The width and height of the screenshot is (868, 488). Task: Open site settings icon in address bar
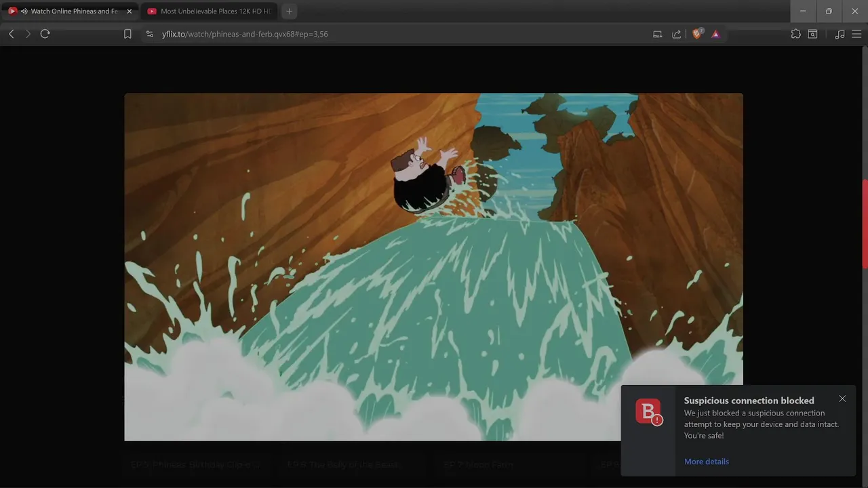150,34
